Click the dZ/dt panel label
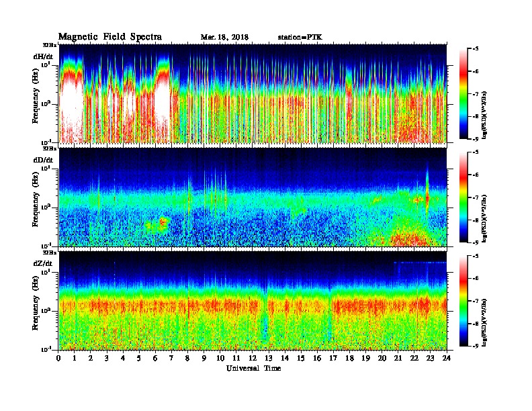The image size is (532, 411). (43, 263)
